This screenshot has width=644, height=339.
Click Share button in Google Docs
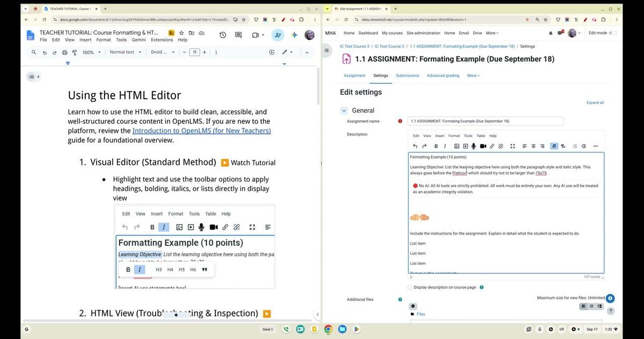pos(278,35)
